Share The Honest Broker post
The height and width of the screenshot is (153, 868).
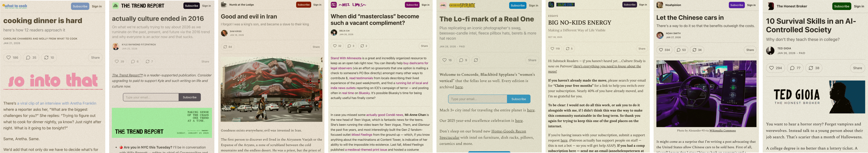click(857, 68)
